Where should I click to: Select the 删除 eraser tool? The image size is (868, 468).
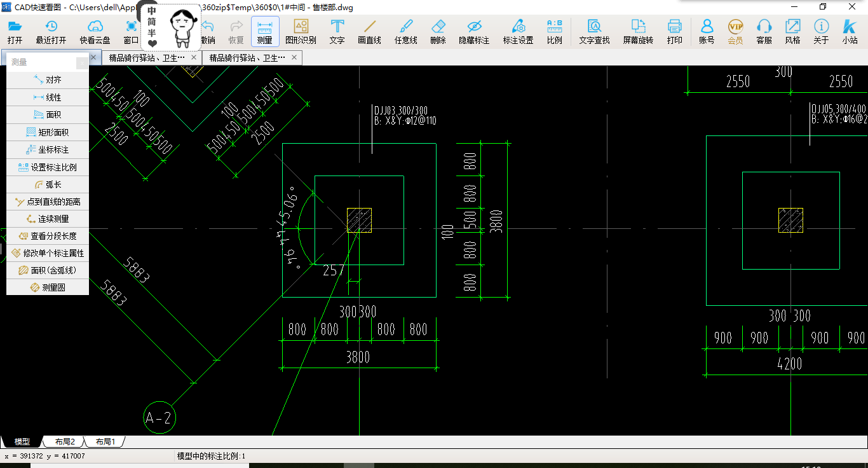click(438, 32)
